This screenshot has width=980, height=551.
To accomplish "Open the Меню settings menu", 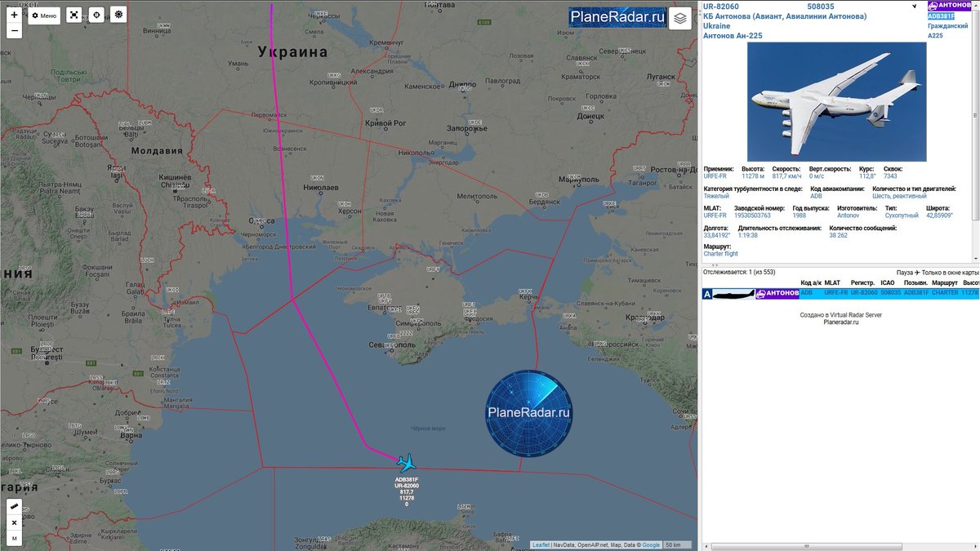I will tap(44, 15).
